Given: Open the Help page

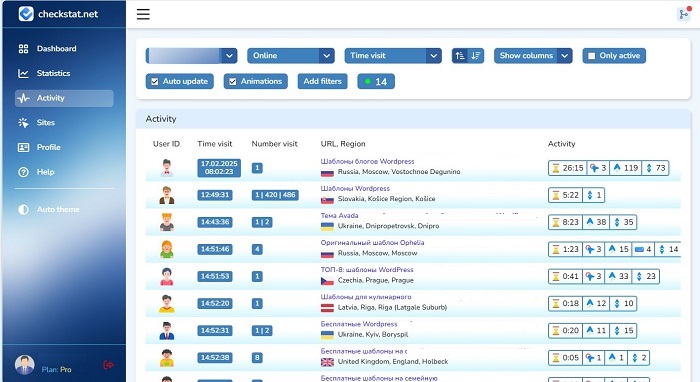Looking at the screenshot, I should (64, 172).
